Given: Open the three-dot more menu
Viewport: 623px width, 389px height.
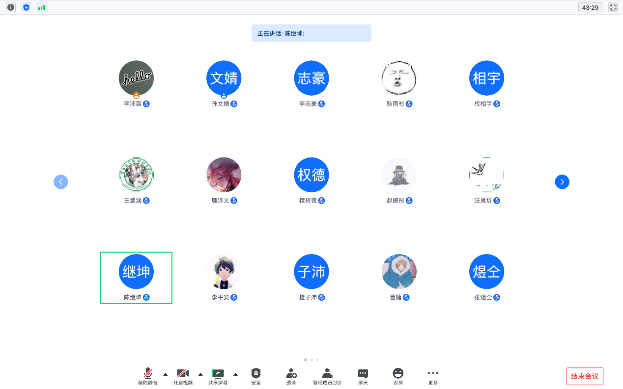Looking at the screenshot, I should pyautogui.click(x=433, y=376).
